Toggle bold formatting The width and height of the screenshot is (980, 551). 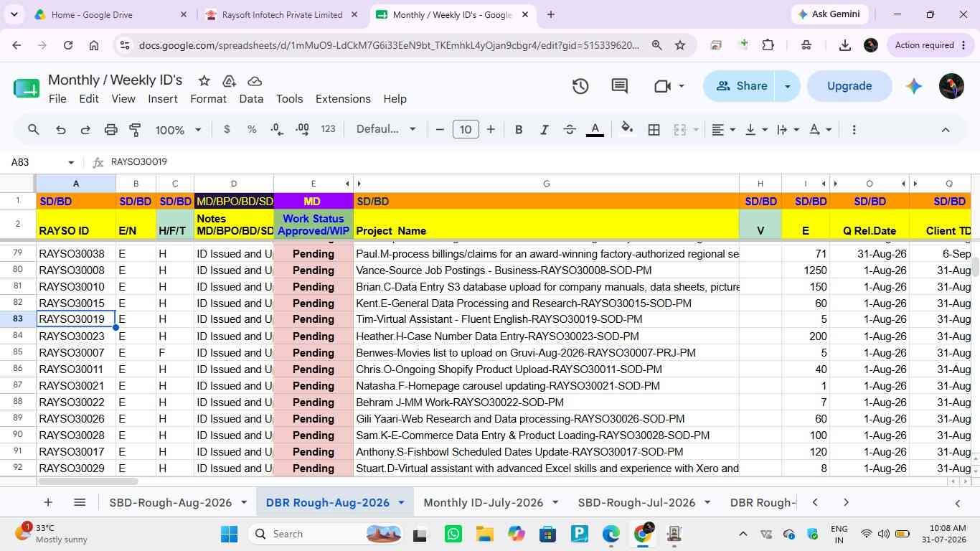[x=519, y=130]
